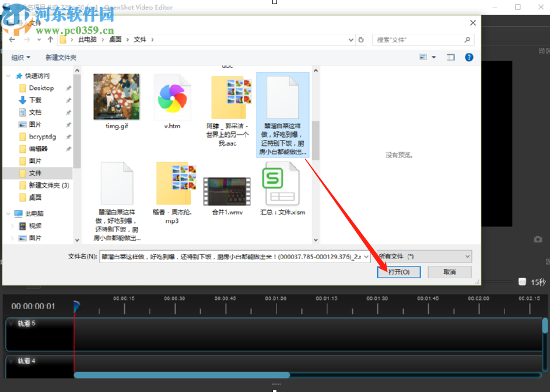550x392 pixels.
Task: Click the file list vertical scrollbar thumb
Action: (316, 141)
